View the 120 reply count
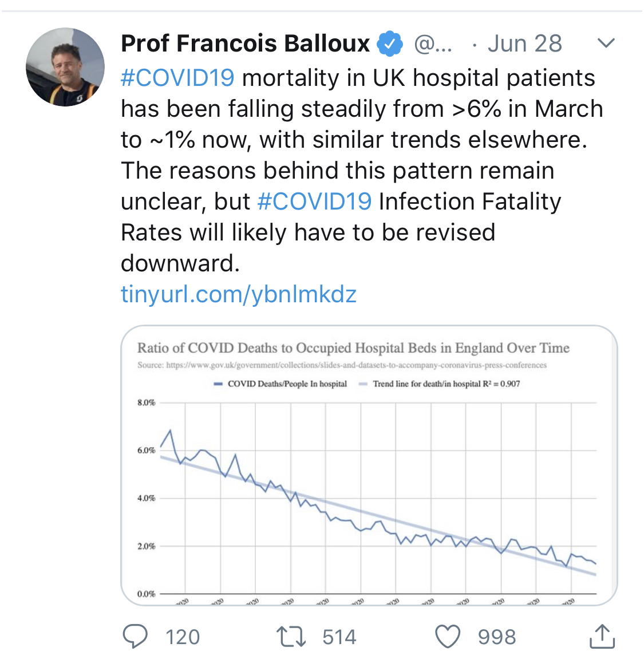The height and width of the screenshot is (659, 644). click(x=183, y=637)
